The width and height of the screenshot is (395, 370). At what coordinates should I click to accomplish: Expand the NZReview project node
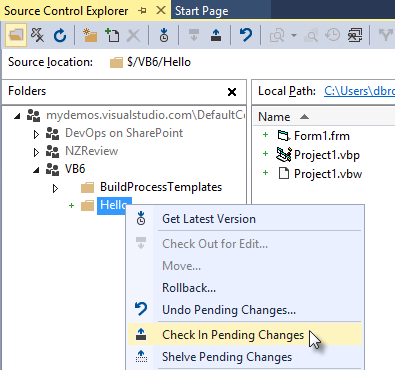(x=36, y=152)
